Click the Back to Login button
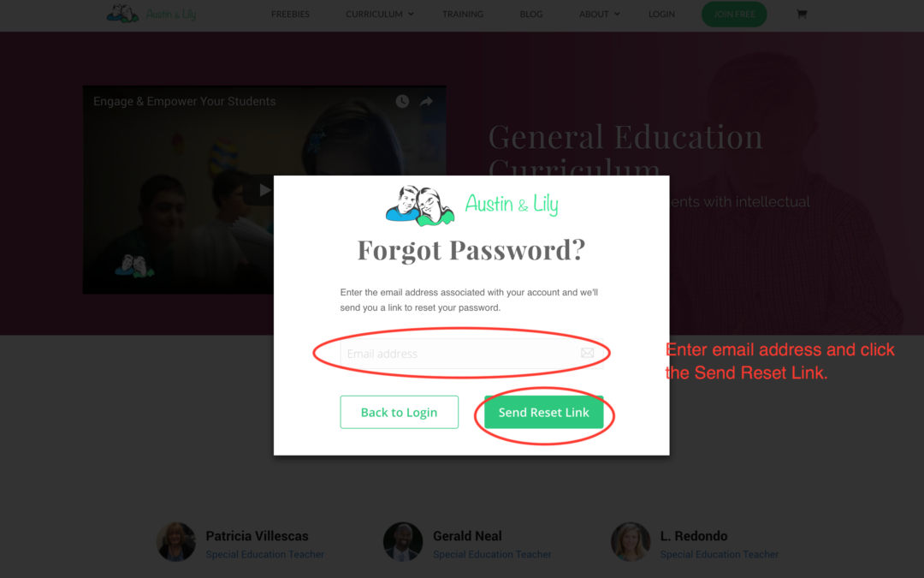This screenshot has height=578, width=924. pos(399,412)
